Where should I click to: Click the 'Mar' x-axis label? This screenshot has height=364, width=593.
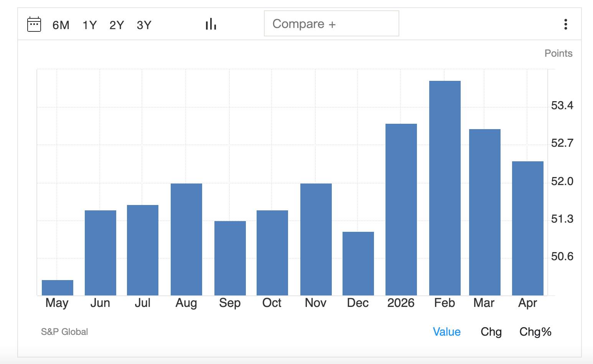pos(484,303)
